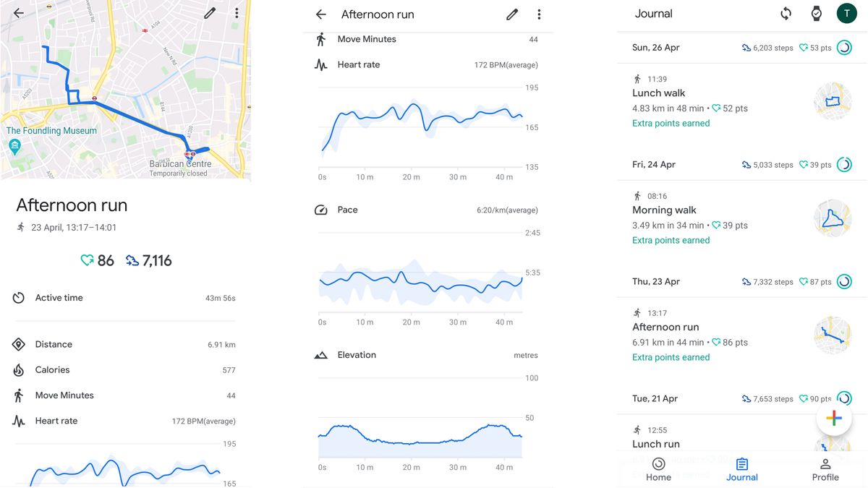Screen dimensions: 868x488
Task: Click the sync icon in the Journal header
Action: pyautogui.click(x=786, y=13)
